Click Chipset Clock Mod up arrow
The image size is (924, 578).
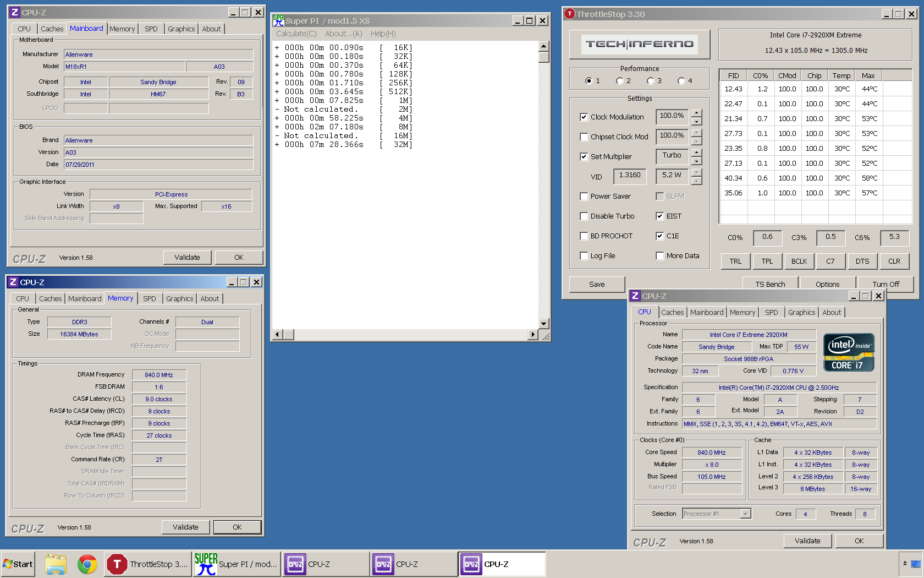tap(697, 133)
